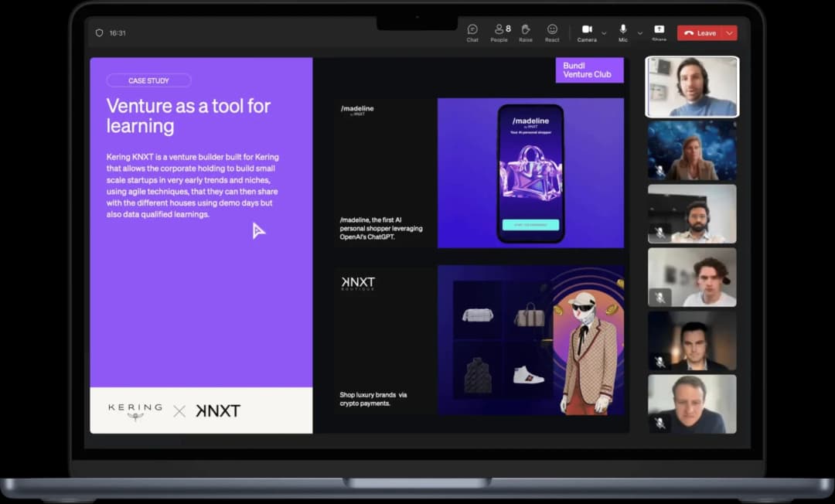The image size is (835, 504).
Task: Open the Leave options dropdown arrow
Action: [730, 33]
